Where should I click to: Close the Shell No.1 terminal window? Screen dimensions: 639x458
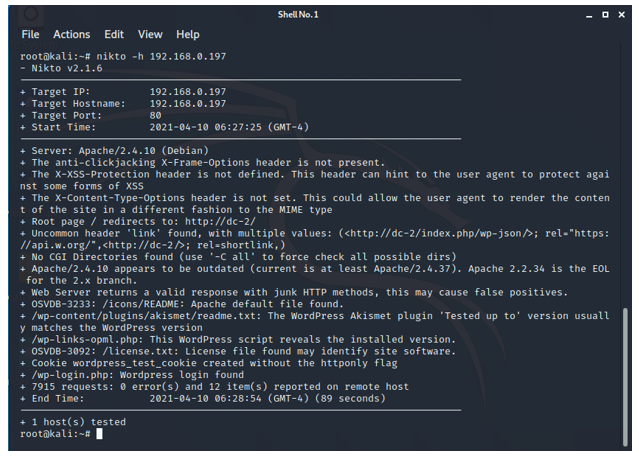click(x=621, y=15)
